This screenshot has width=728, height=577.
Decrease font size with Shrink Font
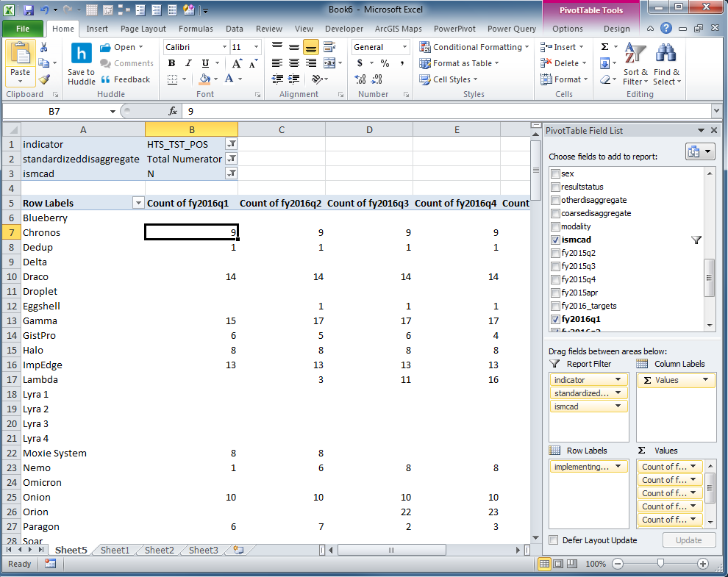coord(254,64)
